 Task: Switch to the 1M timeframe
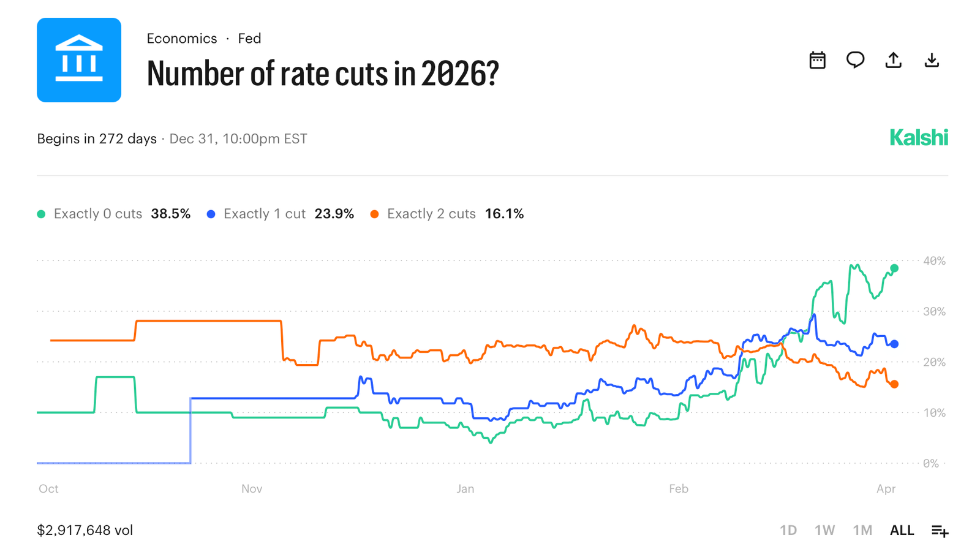point(862,529)
